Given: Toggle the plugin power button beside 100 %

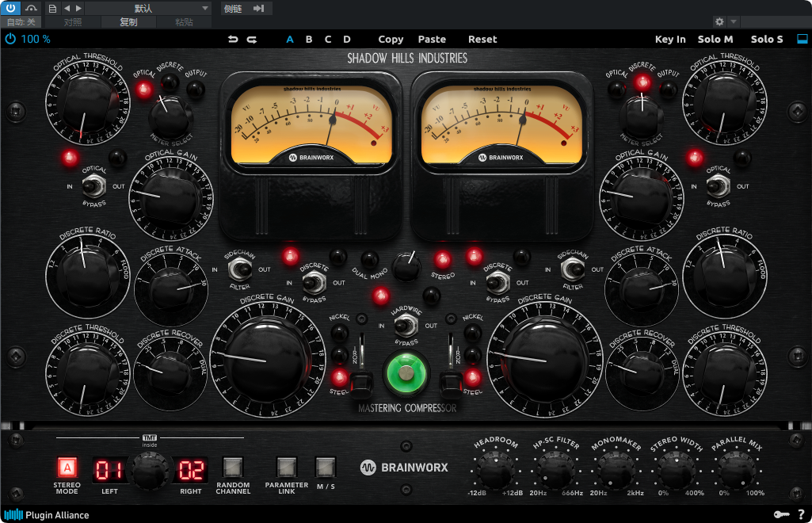Looking at the screenshot, I should pos(10,39).
